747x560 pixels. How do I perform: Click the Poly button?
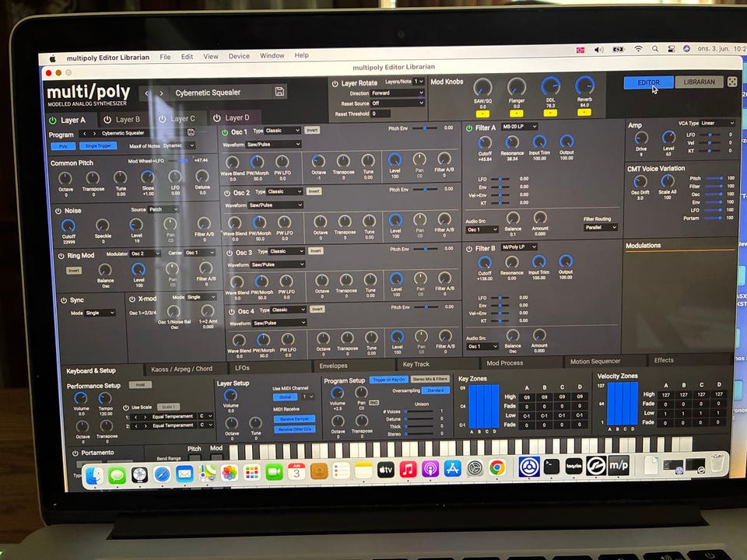[x=63, y=147]
